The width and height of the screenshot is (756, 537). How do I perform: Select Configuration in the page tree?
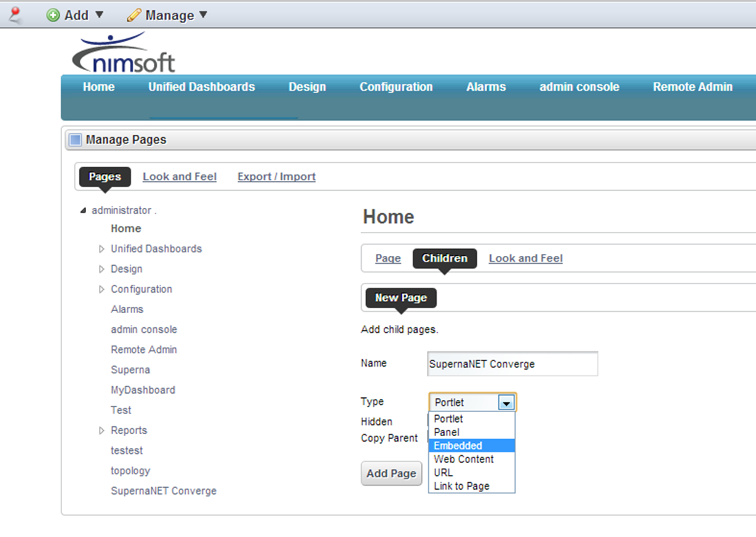(141, 290)
